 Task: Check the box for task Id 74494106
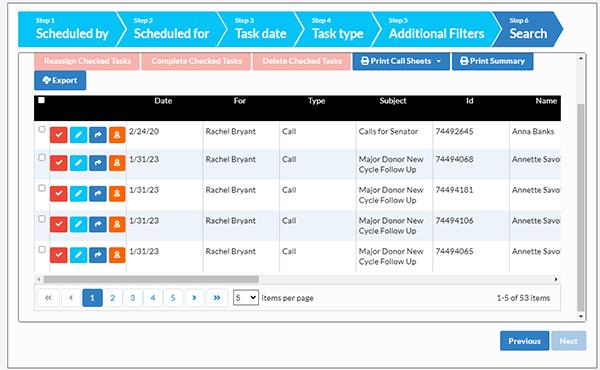click(x=42, y=218)
